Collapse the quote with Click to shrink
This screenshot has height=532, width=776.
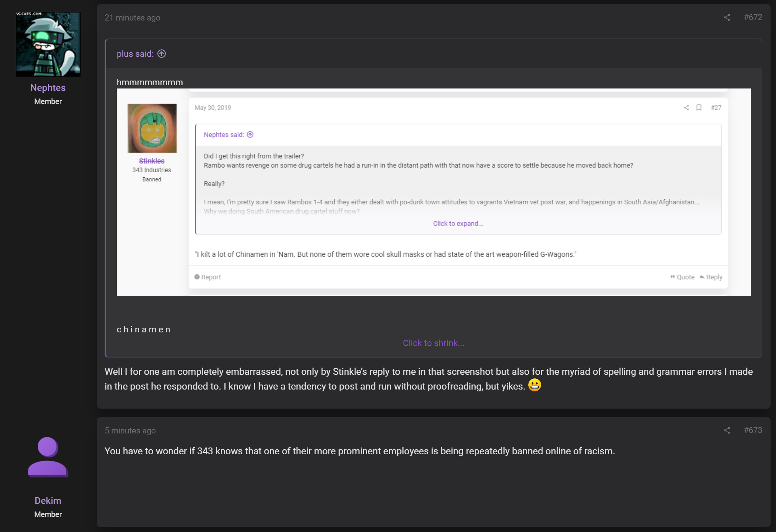point(434,343)
